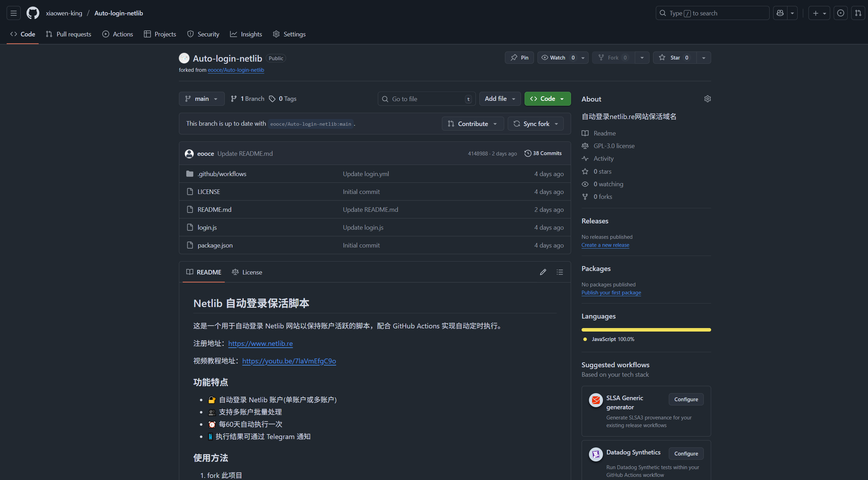Open the Copilot icon in header
868x480 pixels.
780,13
